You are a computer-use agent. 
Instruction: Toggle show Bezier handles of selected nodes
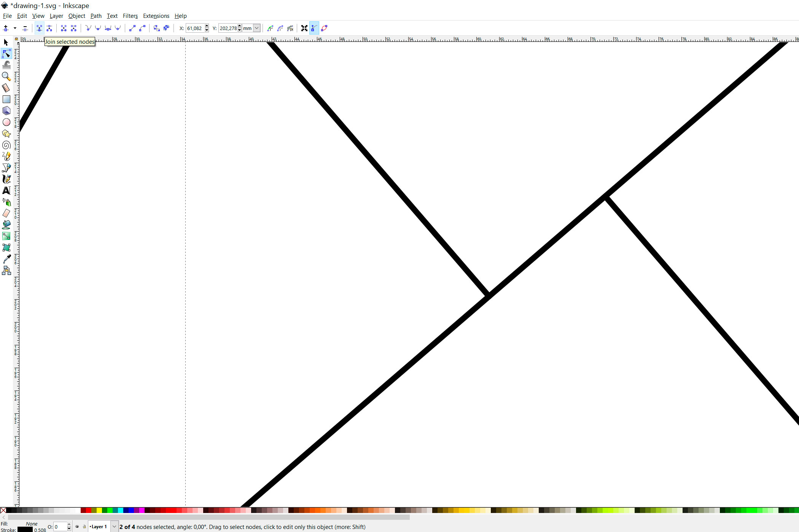click(x=314, y=28)
